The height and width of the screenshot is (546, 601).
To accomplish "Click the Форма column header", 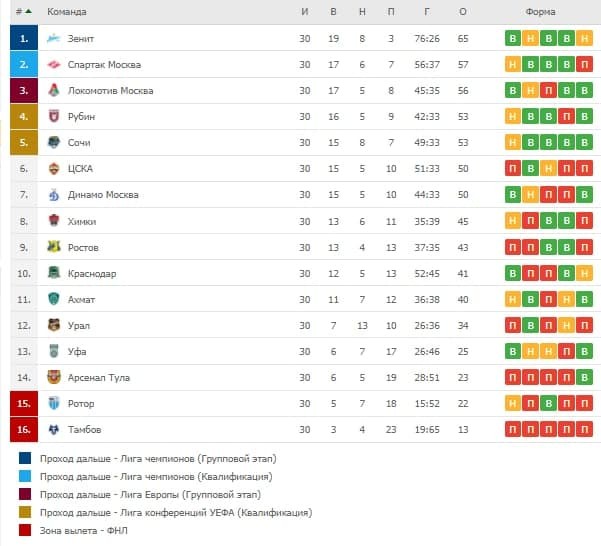I will click(540, 12).
